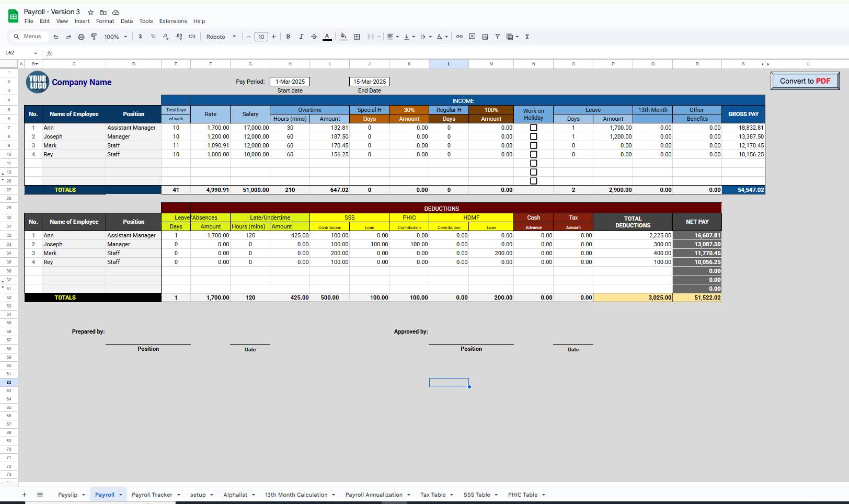
Task: Switch to the Tax Table sheet tab
Action: tap(433, 495)
